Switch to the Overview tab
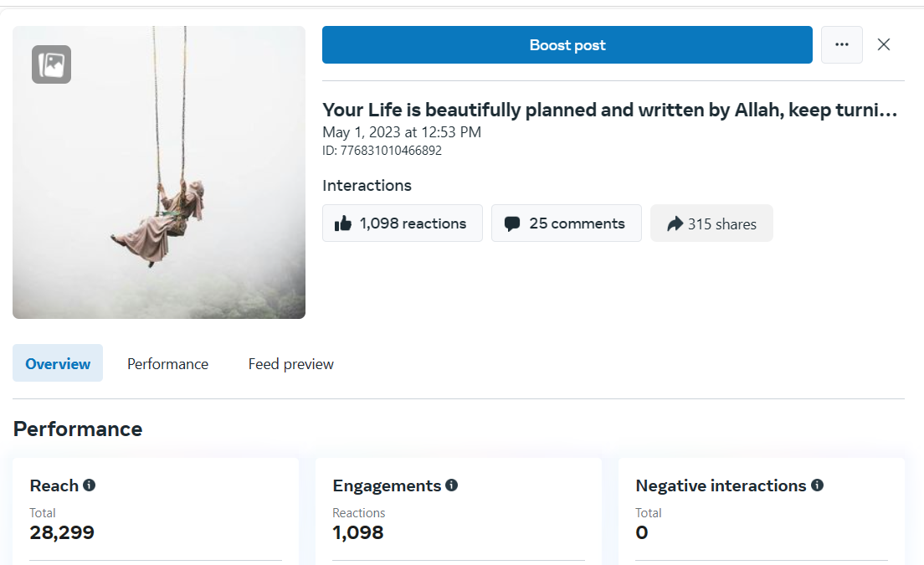This screenshot has height=565, width=924. tap(58, 363)
